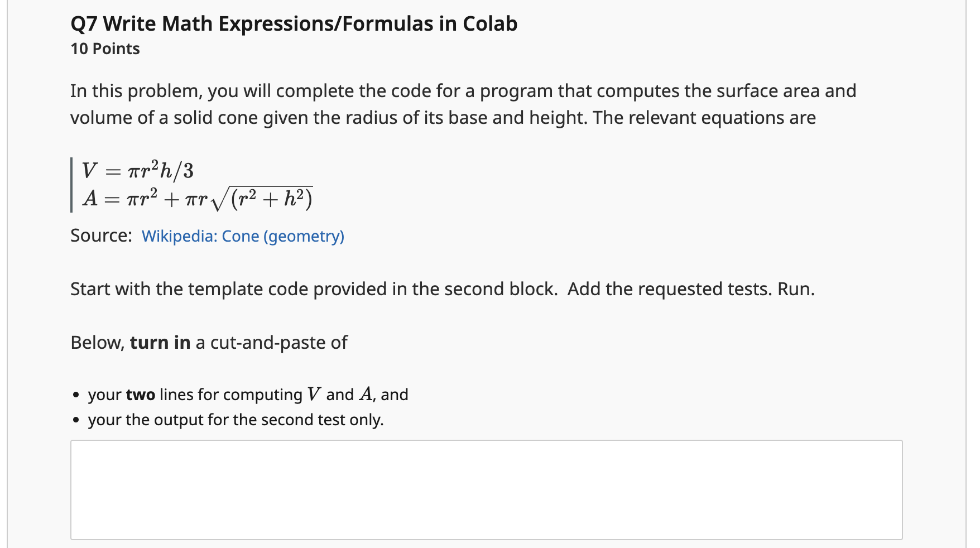
Task: Click the Source: label before the link
Action: 102,235
